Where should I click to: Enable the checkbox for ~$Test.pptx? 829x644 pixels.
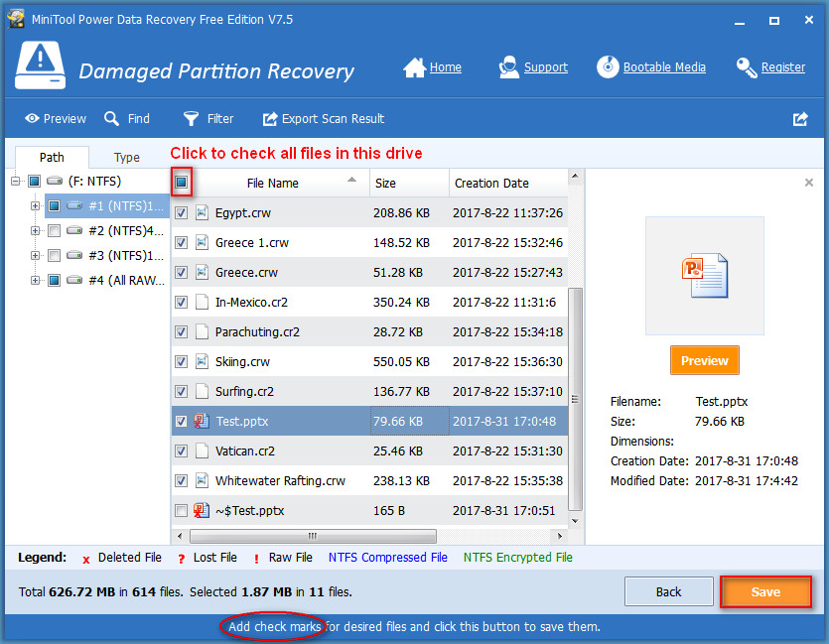[x=182, y=510]
